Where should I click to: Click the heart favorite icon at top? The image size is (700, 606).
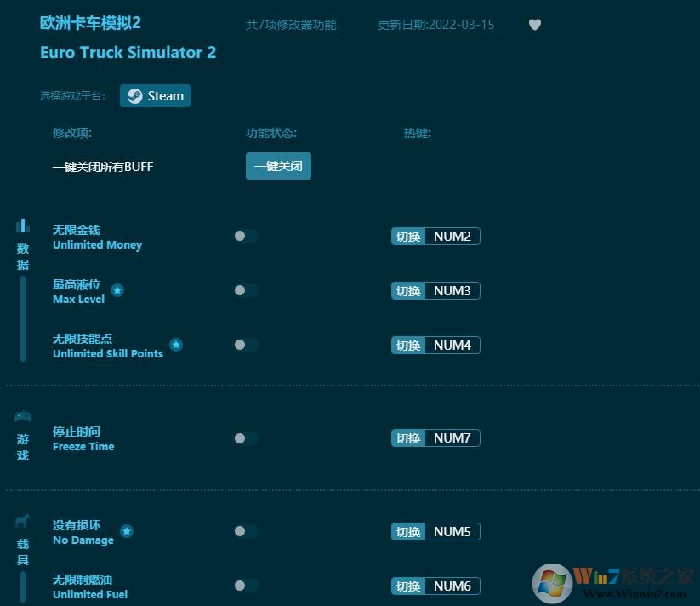(535, 25)
